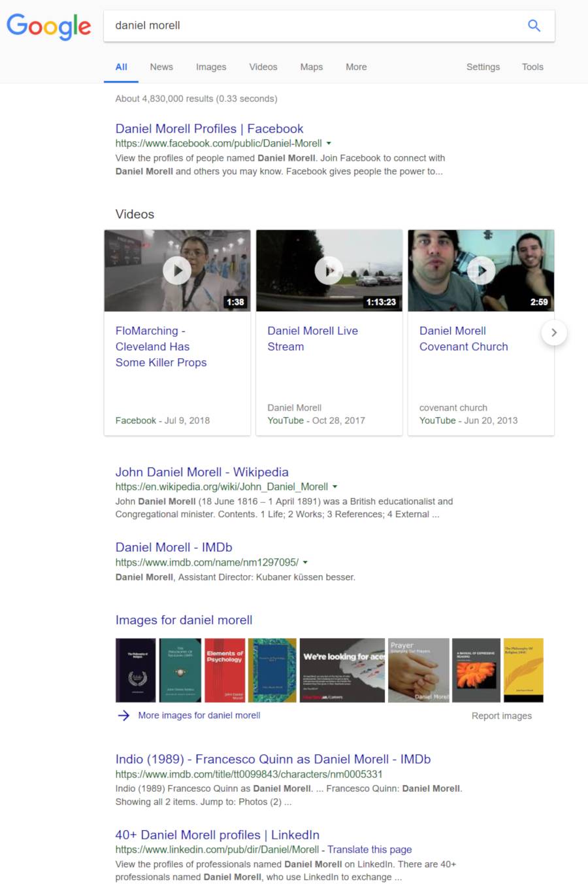Click the imdb.com/title/tt0099843 characters URL

[249, 774]
